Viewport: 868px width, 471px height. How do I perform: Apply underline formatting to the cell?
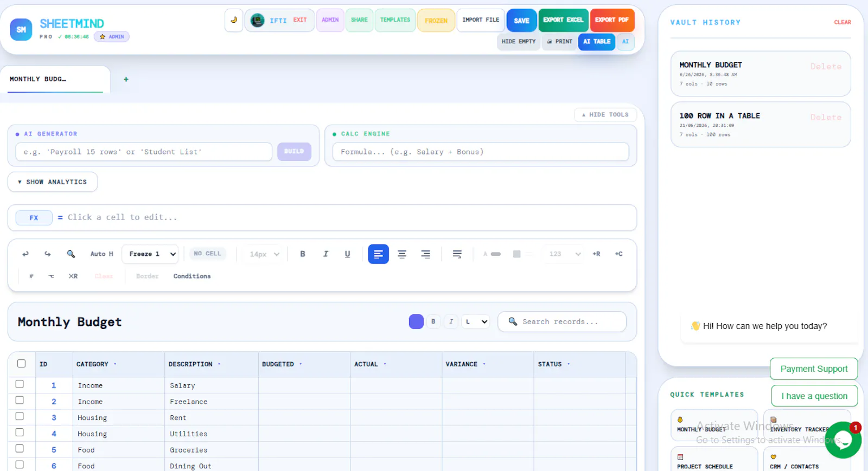coord(348,254)
